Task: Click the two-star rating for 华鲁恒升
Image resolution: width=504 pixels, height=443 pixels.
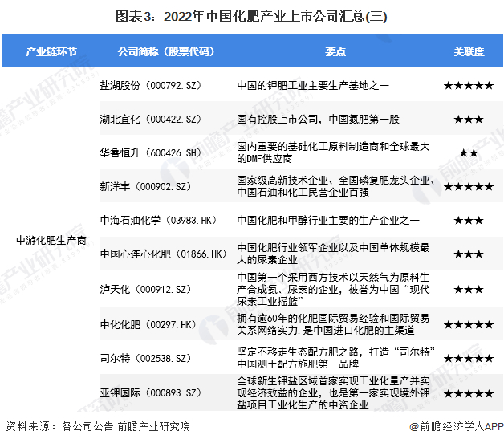Action: point(469,152)
